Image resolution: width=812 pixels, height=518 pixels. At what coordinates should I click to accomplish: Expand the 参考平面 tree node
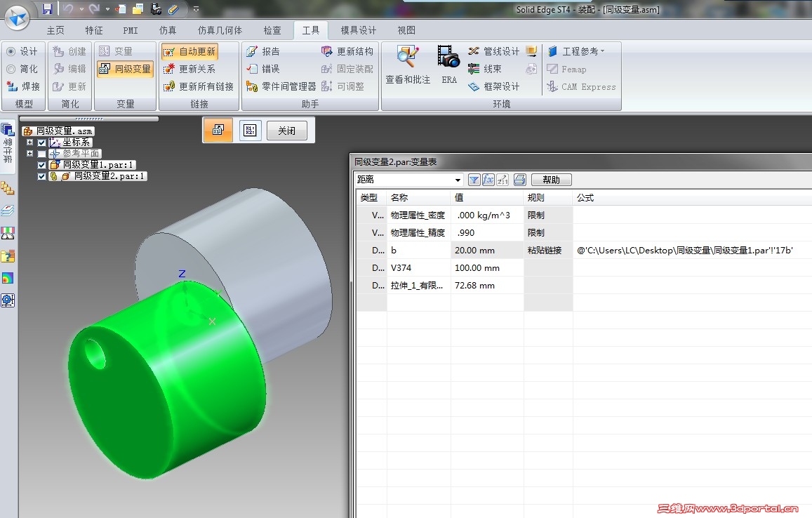pos(29,154)
